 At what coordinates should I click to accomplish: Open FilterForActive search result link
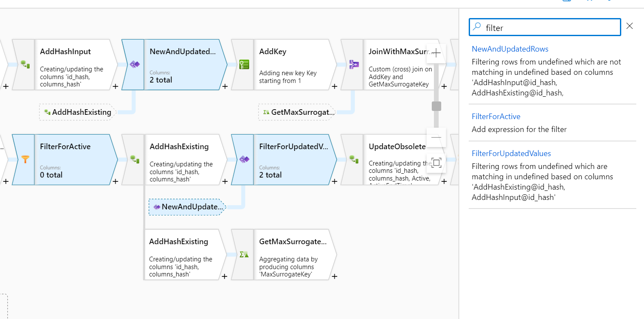496,117
